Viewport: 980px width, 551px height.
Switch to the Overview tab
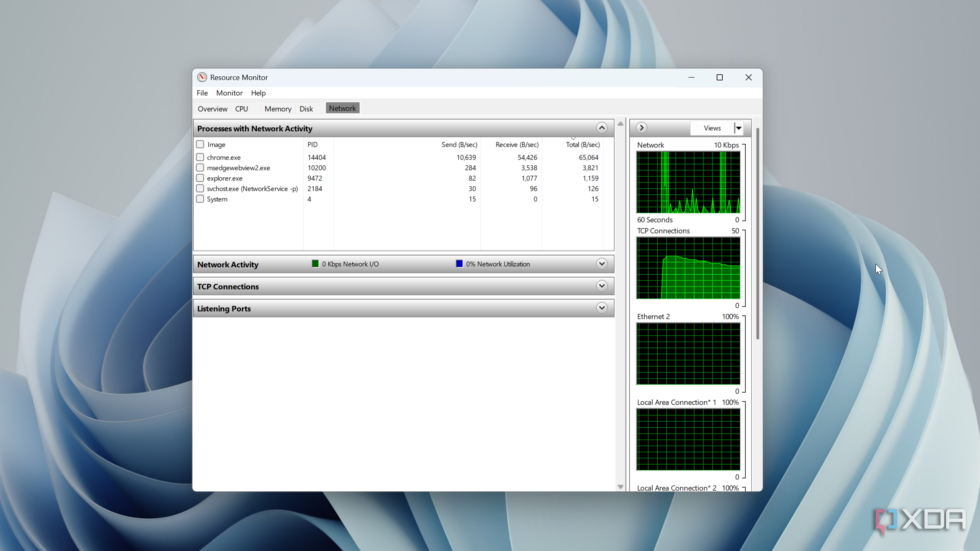[x=213, y=109]
